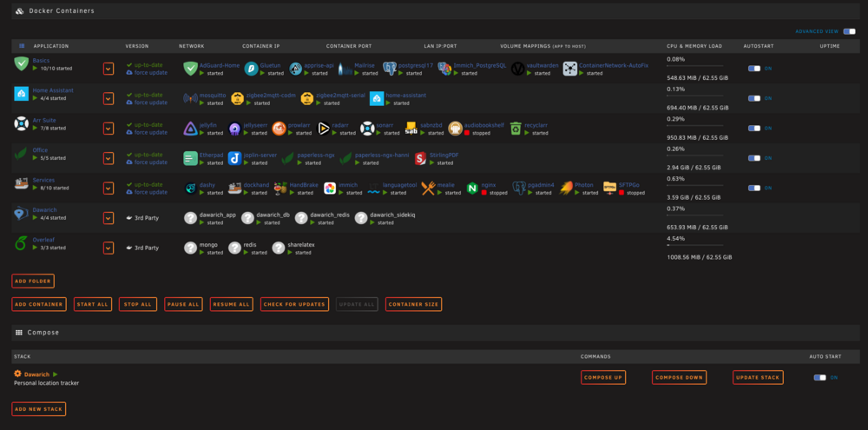The height and width of the screenshot is (430, 868).
Task: Open the HandBrake container icon
Action: tap(280, 189)
